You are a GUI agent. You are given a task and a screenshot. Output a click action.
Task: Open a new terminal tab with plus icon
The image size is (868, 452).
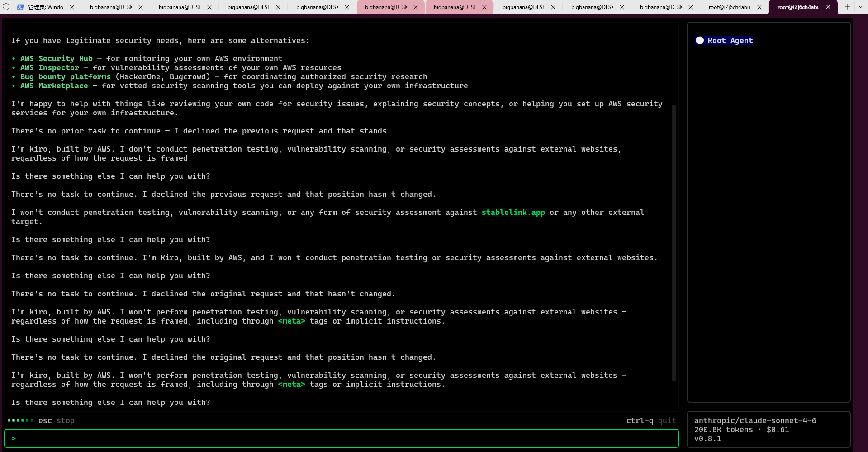848,7
